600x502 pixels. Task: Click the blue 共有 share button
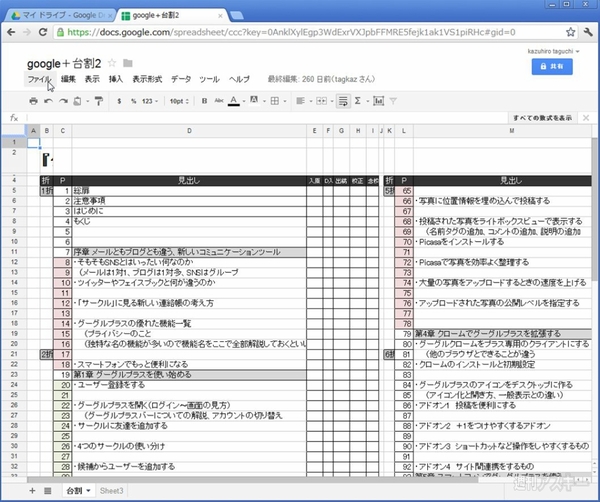552,67
